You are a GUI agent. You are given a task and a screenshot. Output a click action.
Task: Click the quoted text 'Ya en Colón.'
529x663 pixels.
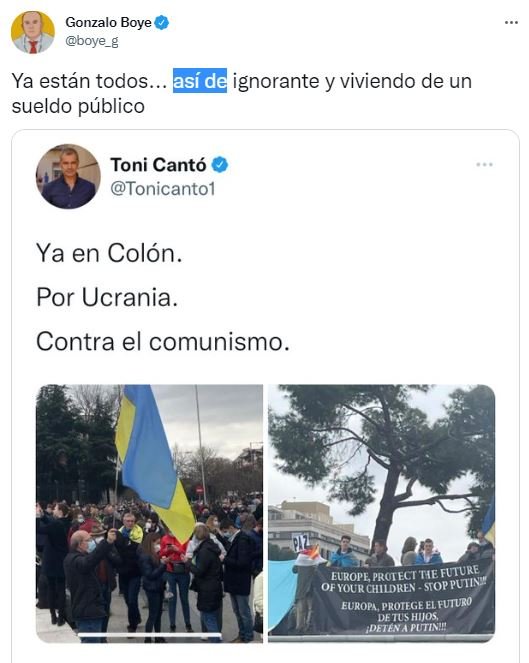click(x=109, y=253)
